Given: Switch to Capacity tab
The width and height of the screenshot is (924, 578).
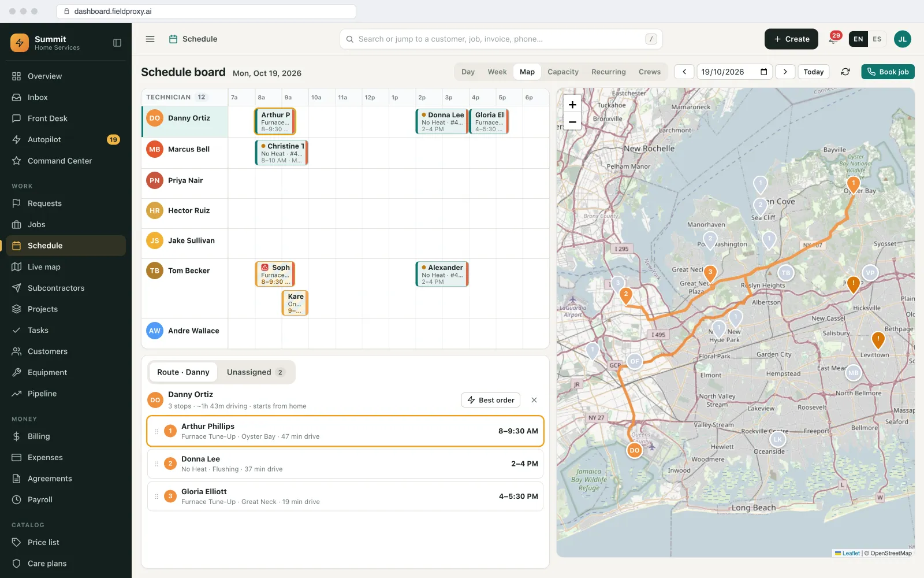Looking at the screenshot, I should coord(563,72).
